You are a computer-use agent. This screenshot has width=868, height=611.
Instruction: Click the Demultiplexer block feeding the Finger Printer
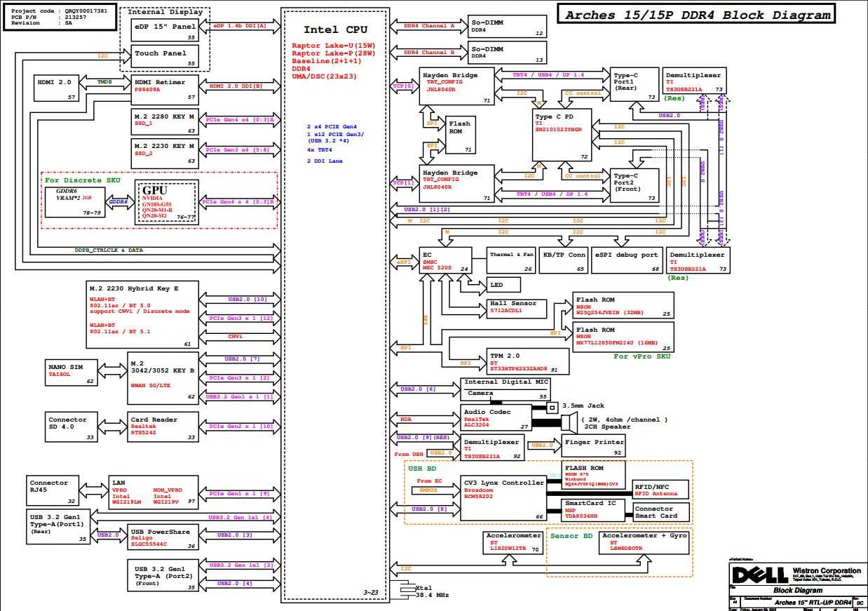click(492, 449)
